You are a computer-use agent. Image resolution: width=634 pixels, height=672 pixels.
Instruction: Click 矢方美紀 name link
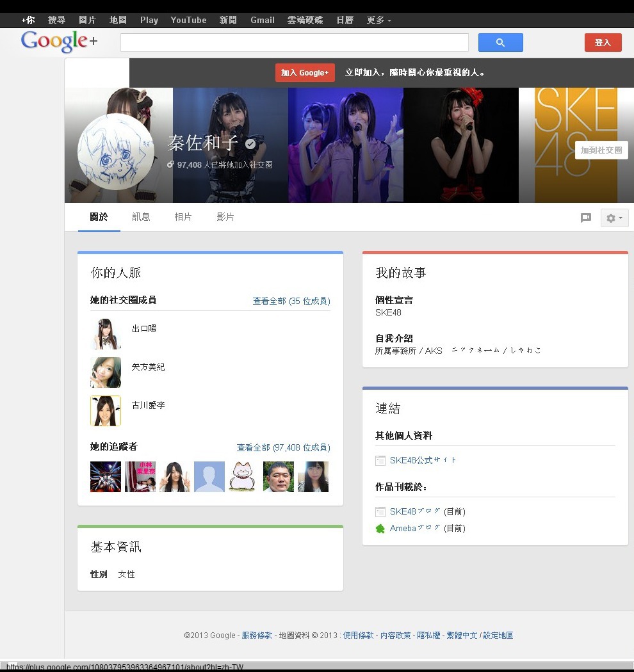coord(149,367)
